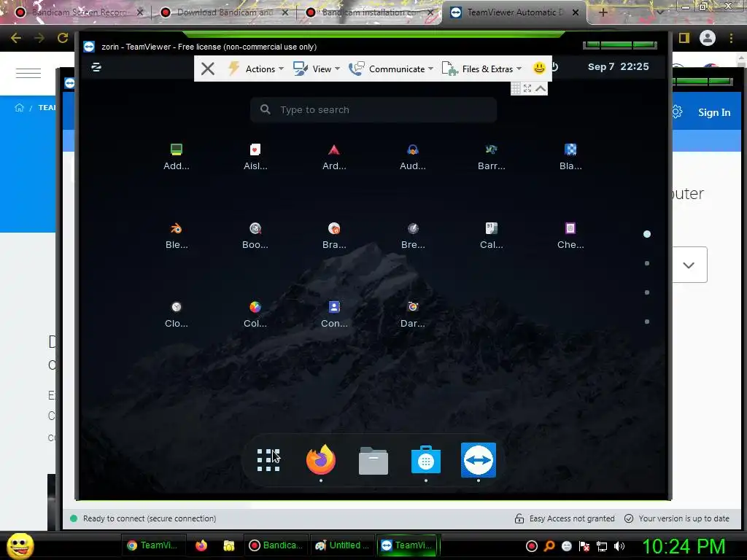Open the Cal... calendar app
Image resolution: width=747 pixels, height=560 pixels.
click(491, 236)
